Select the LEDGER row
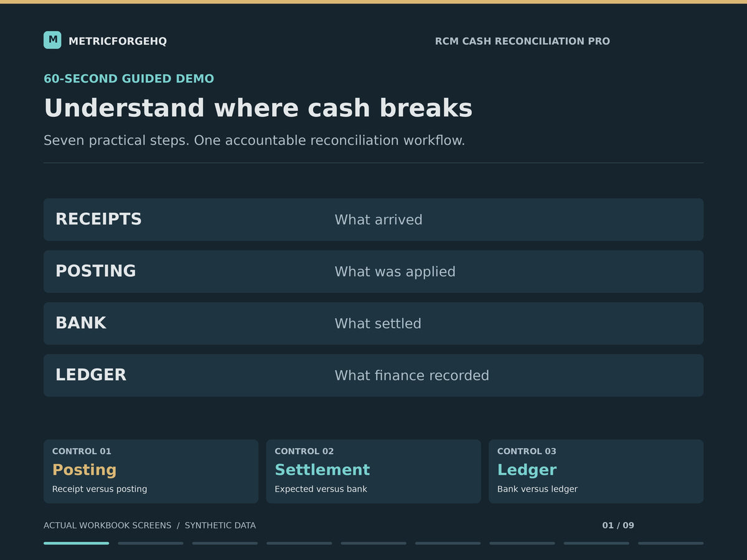The height and width of the screenshot is (560, 747). (374, 375)
